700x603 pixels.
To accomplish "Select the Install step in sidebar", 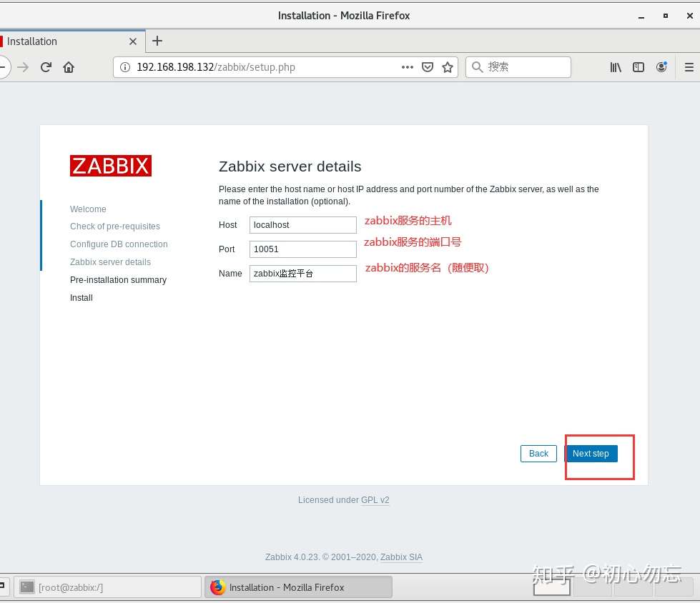I will coord(82,298).
